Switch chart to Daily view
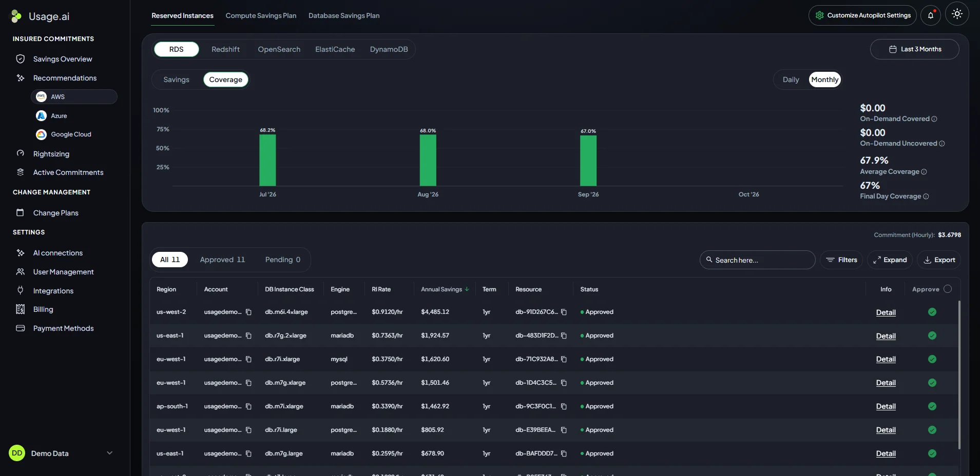980x476 pixels. (x=791, y=80)
